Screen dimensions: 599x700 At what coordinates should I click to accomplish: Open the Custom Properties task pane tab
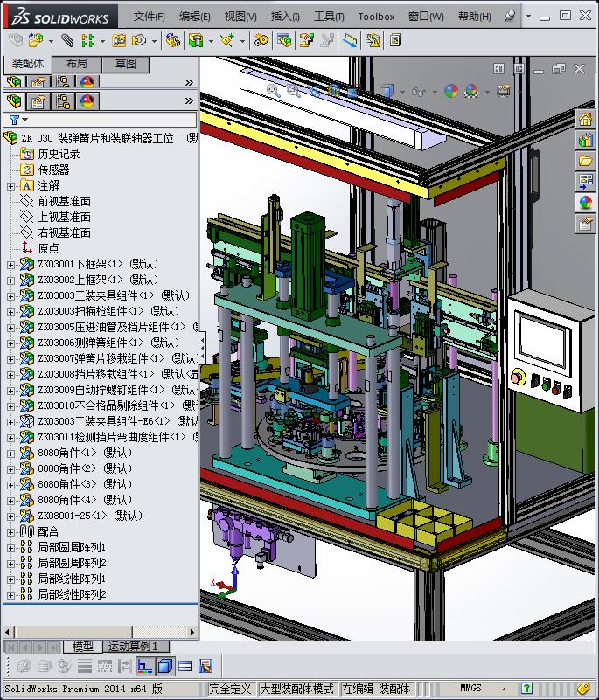[x=585, y=223]
